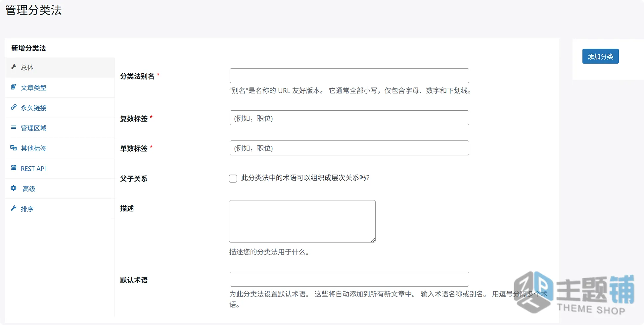This screenshot has height=325, width=644.
Task: Click the 描述您的分类法用于什么 help text
Action: (269, 252)
